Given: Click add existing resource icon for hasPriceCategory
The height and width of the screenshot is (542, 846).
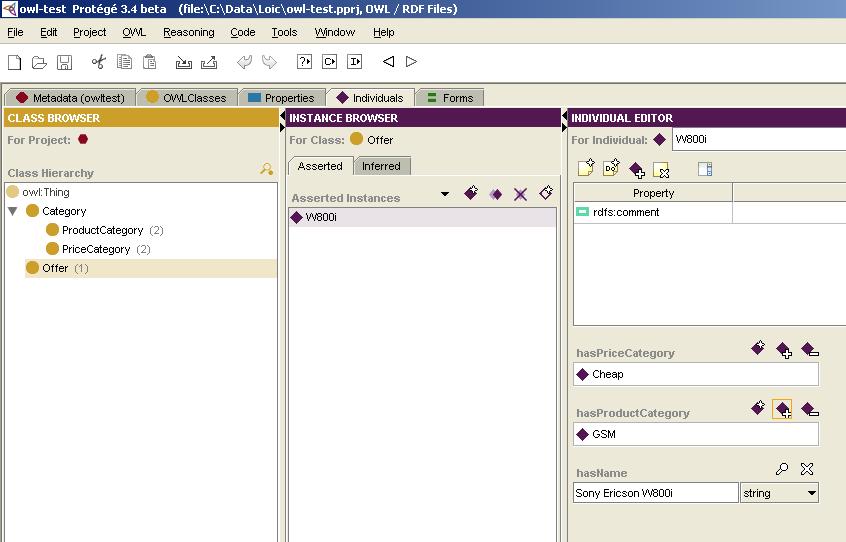Looking at the screenshot, I should [x=783, y=350].
